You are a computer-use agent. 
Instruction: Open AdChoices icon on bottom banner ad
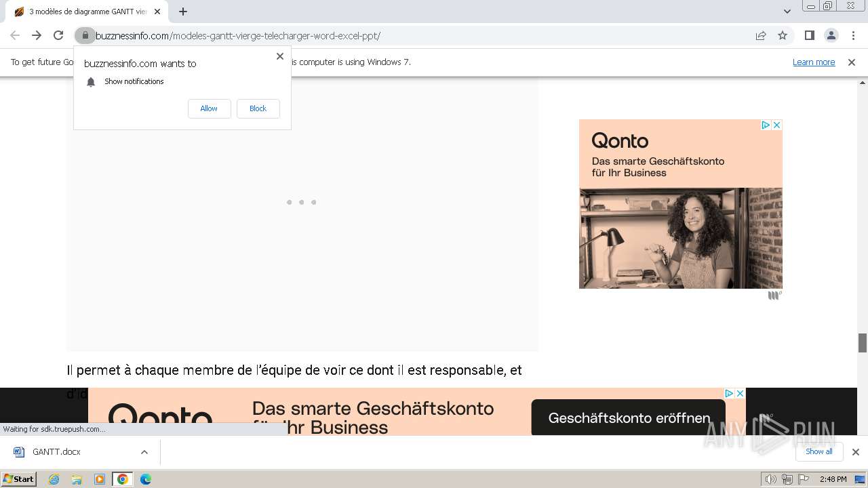[729, 393]
